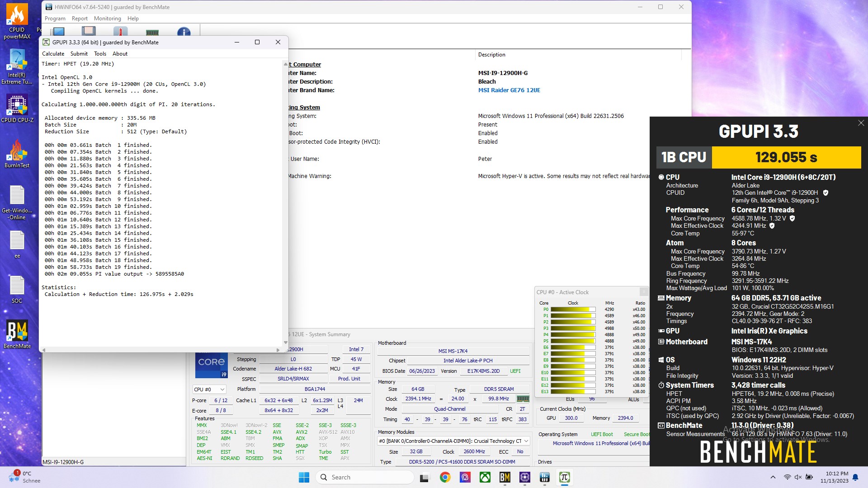
Task: Click the Windows OS icon in BenchMate panel
Action: pyautogui.click(x=661, y=360)
